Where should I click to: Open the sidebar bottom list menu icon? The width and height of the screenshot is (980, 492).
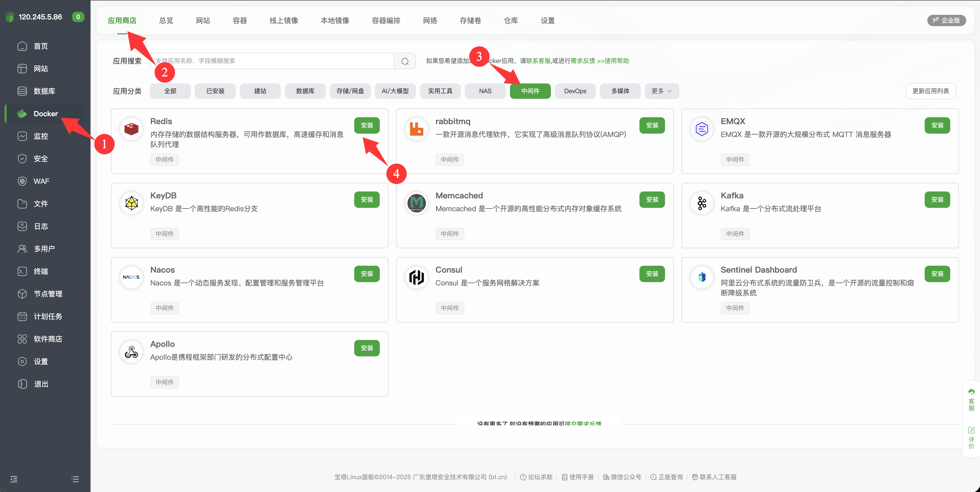(75, 479)
